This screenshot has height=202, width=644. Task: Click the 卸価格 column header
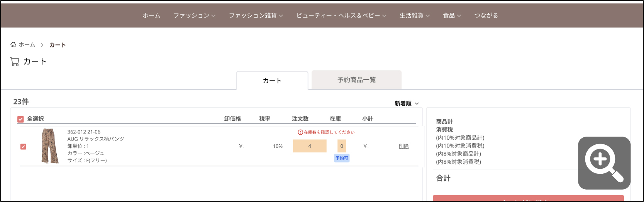point(232,119)
